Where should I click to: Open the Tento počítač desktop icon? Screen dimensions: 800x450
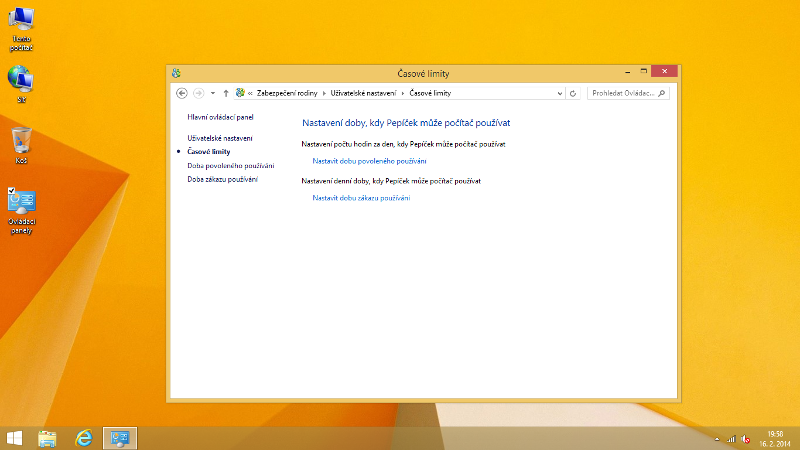click(21, 22)
